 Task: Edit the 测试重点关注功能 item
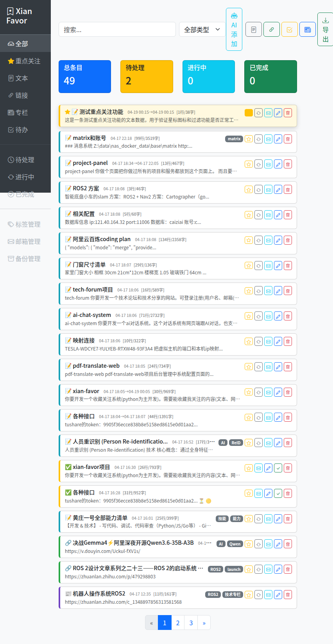[278, 113]
